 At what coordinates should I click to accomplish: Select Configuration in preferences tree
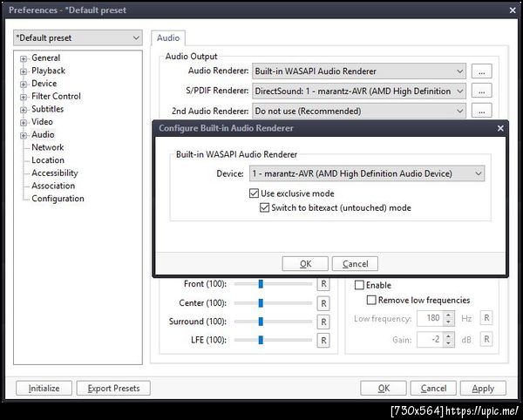[58, 199]
